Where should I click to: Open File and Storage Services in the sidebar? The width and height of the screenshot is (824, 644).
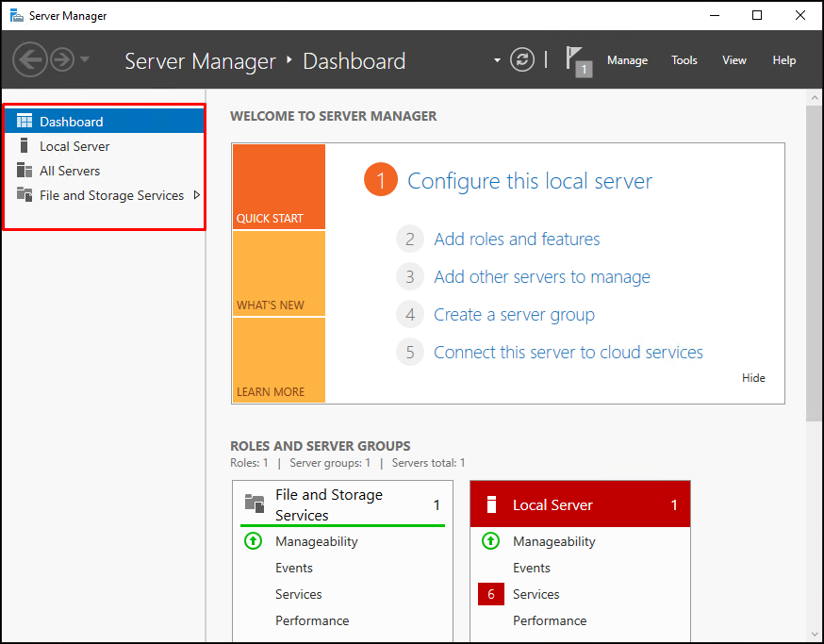point(104,195)
